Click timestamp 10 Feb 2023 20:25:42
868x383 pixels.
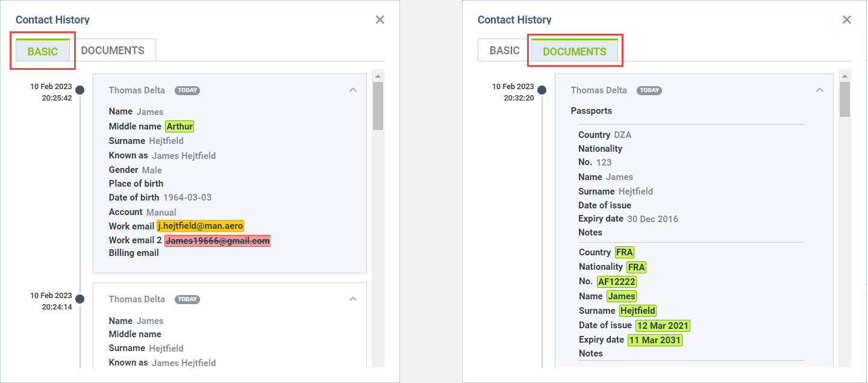point(51,92)
